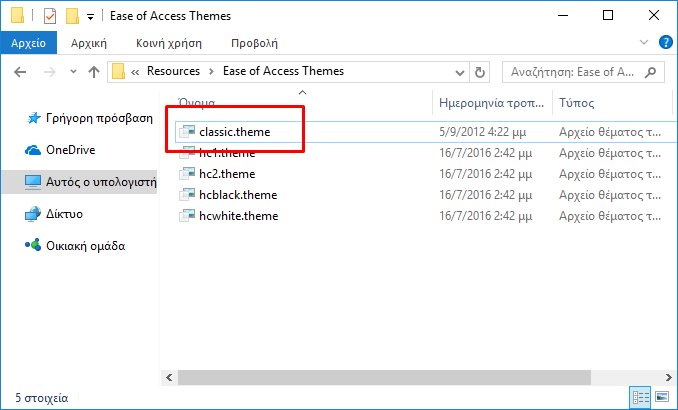The image size is (678, 410).
Task: Open the address bar history dropdown
Action: click(x=460, y=73)
